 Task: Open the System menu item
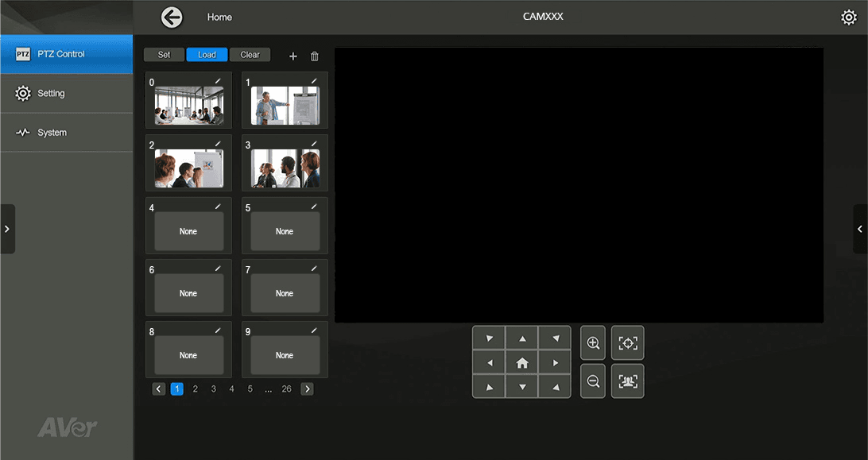point(67,133)
